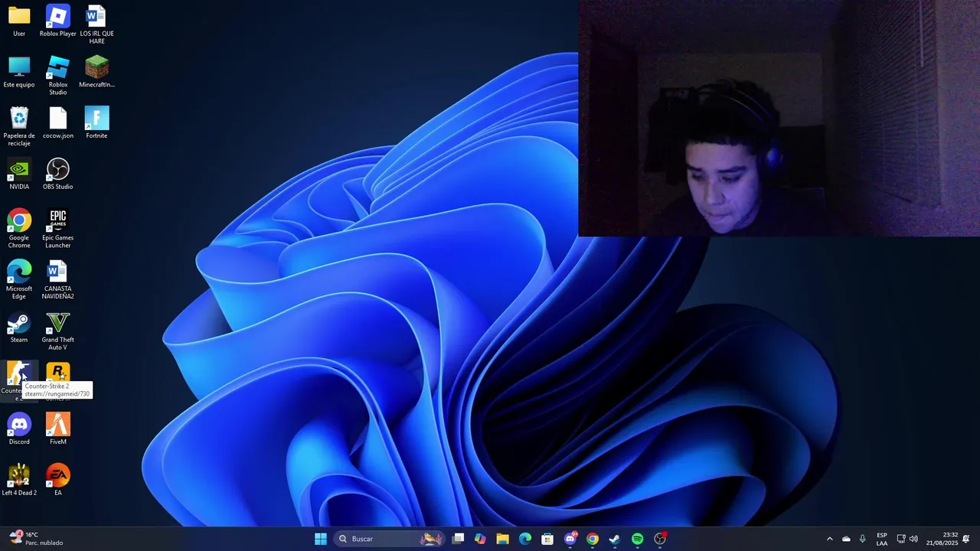Open the Windows Start menu
The height and width of the screenshot is (551, 980).
(321, 539)
